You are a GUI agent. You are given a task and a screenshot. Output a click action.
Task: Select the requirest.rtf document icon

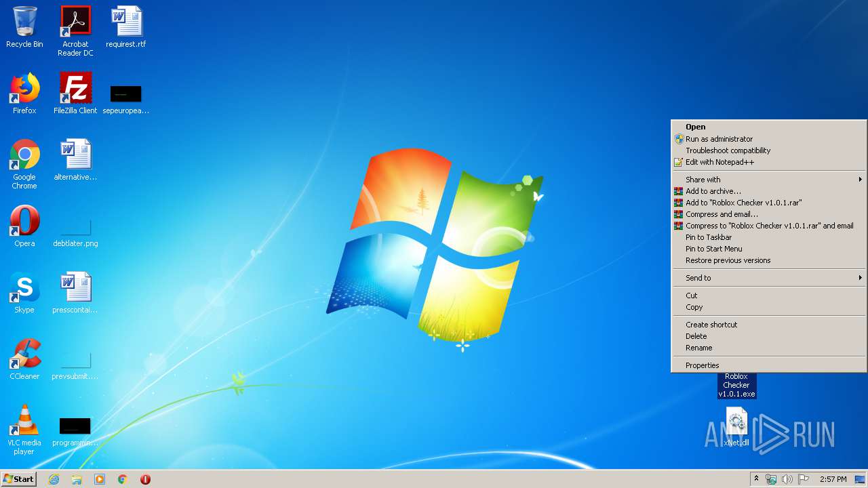[x=126, y=27]
